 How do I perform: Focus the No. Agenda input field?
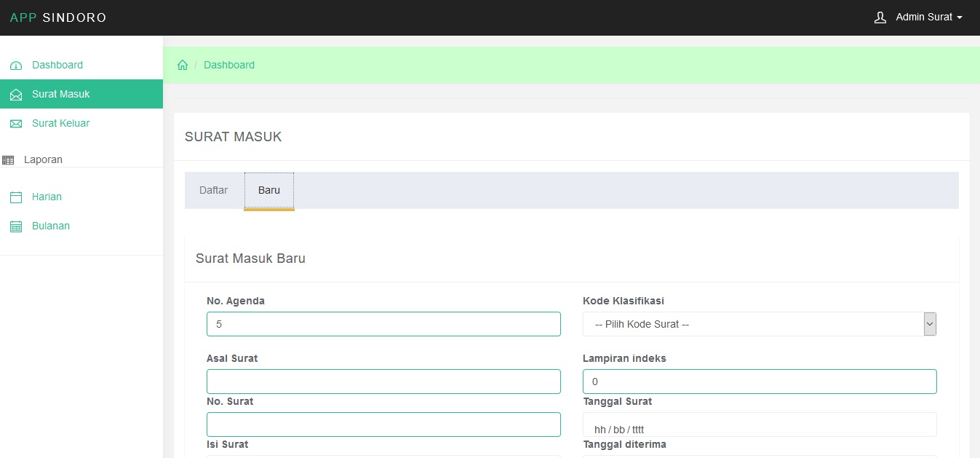[383, 324]
